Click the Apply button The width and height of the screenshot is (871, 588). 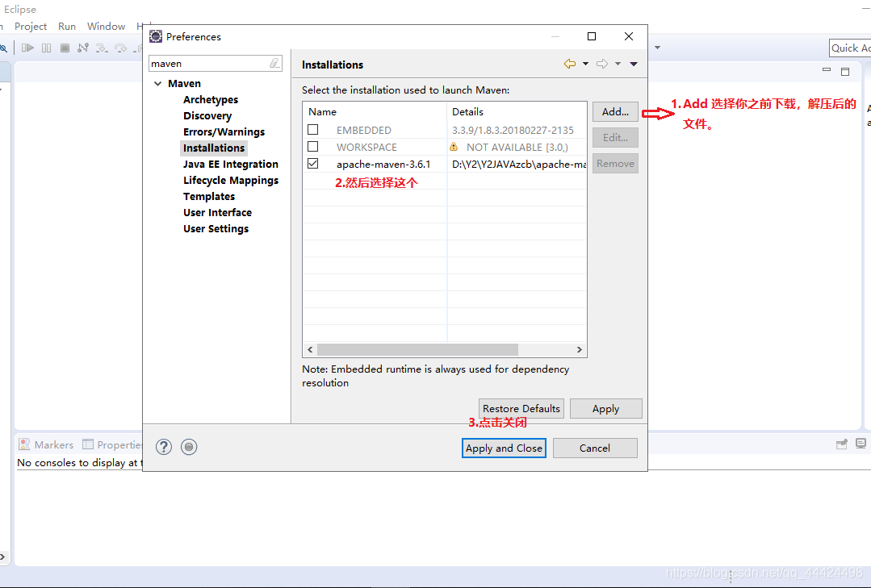click(606, 409)
